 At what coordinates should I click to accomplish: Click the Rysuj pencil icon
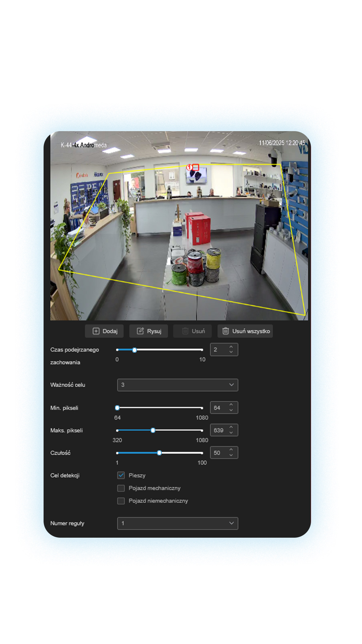[140, 331]
